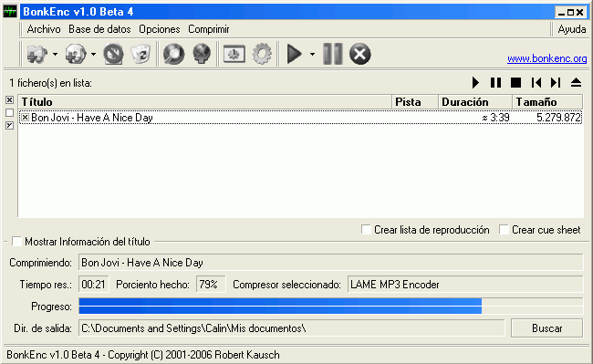Open the Base de datos menu

[99, 29]
